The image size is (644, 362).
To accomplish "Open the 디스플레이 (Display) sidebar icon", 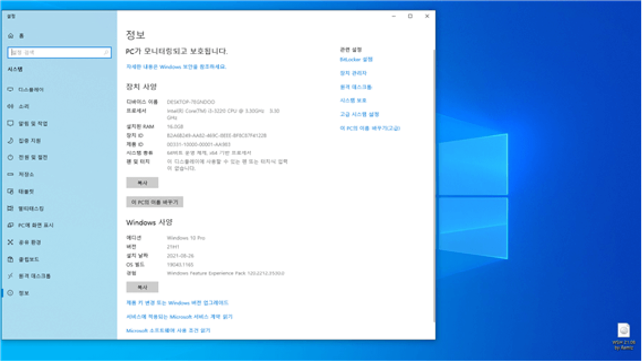I will (x=11, y=89).
